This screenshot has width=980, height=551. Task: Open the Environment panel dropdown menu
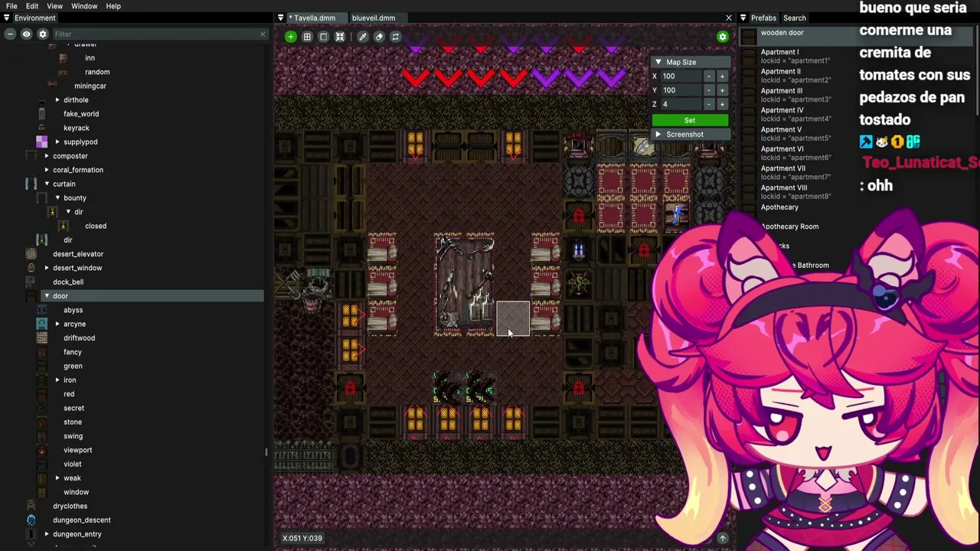click(x=7, y=18)
